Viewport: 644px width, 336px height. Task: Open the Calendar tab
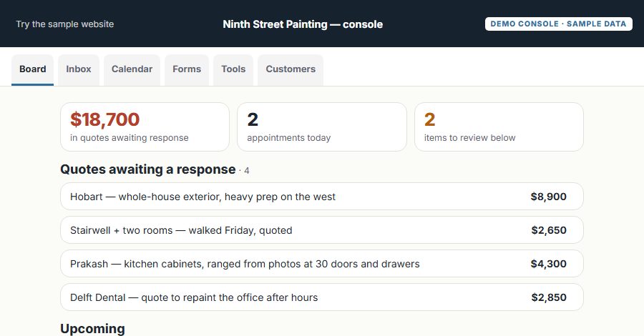132,69
